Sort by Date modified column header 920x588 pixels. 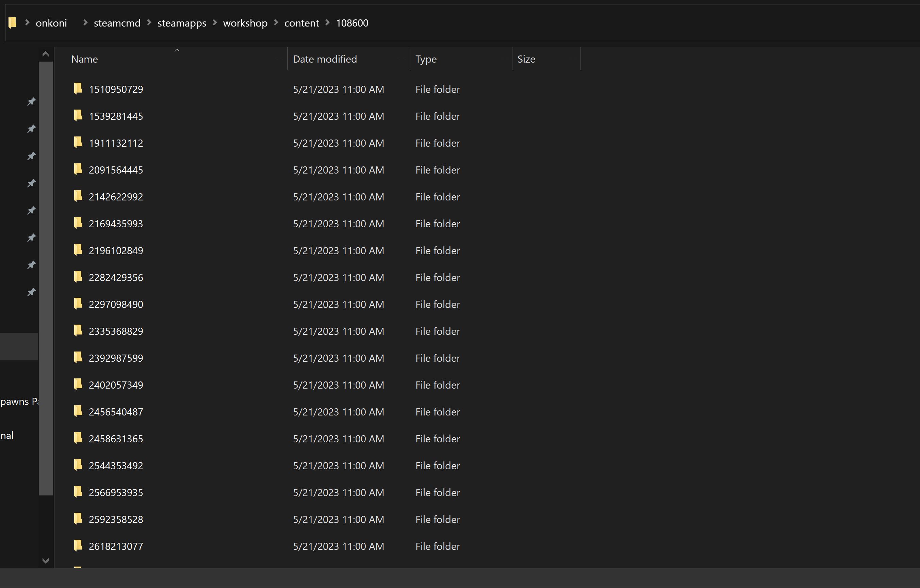324,59
